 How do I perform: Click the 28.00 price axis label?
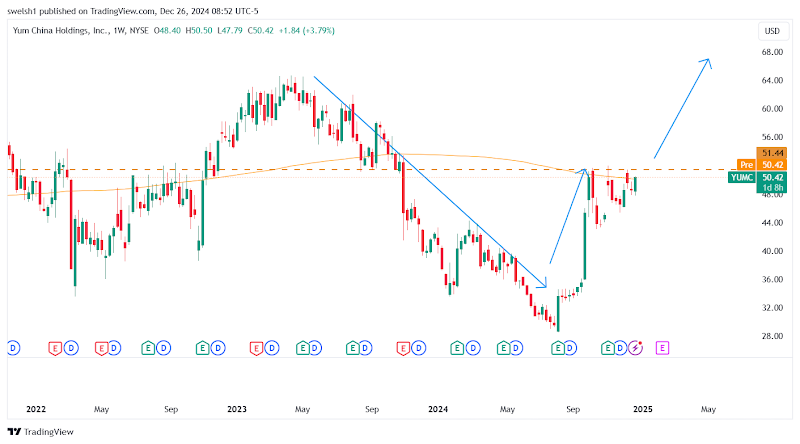(x=772, y=336)
